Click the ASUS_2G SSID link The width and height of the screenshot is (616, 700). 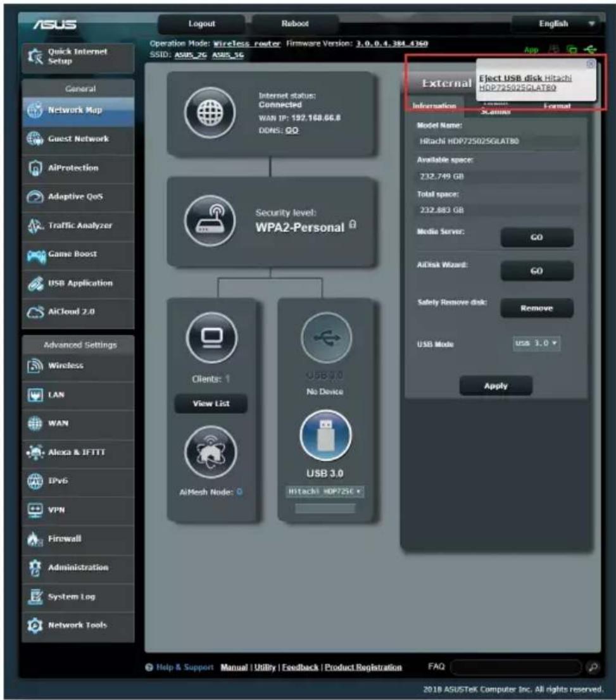pos(191,55)
